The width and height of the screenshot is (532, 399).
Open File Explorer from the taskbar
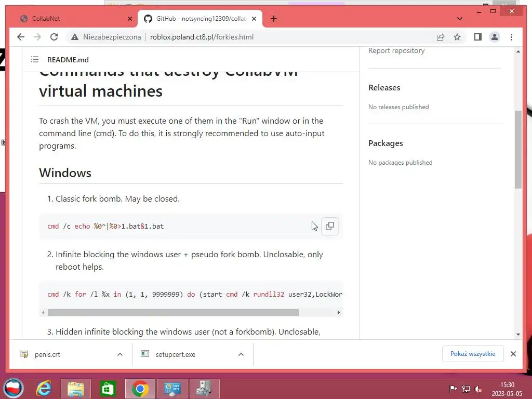pos(76,389)
